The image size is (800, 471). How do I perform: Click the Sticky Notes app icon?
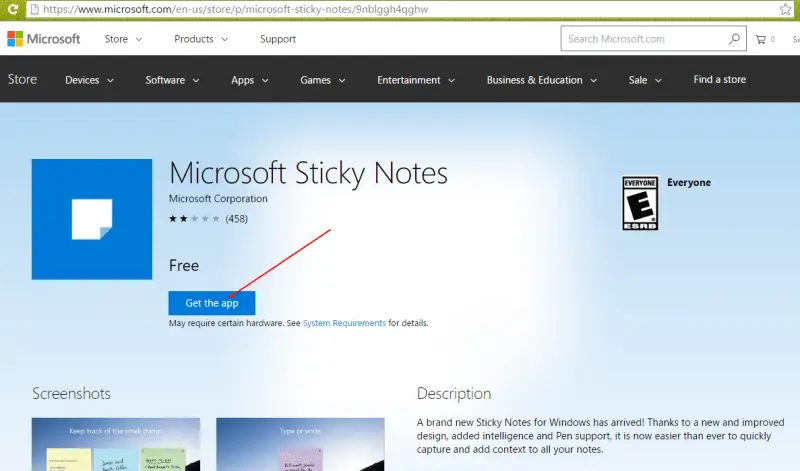click(92, 219)
